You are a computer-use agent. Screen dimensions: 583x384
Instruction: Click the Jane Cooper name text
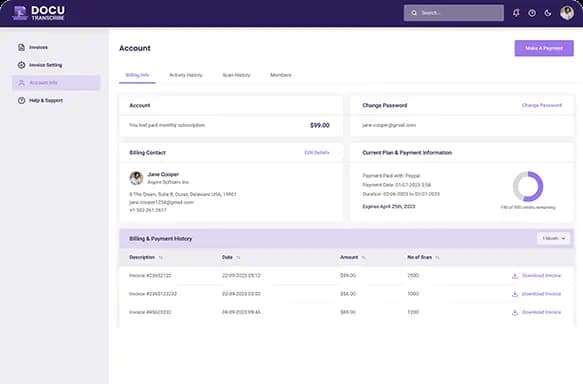(x=163, y=174)
